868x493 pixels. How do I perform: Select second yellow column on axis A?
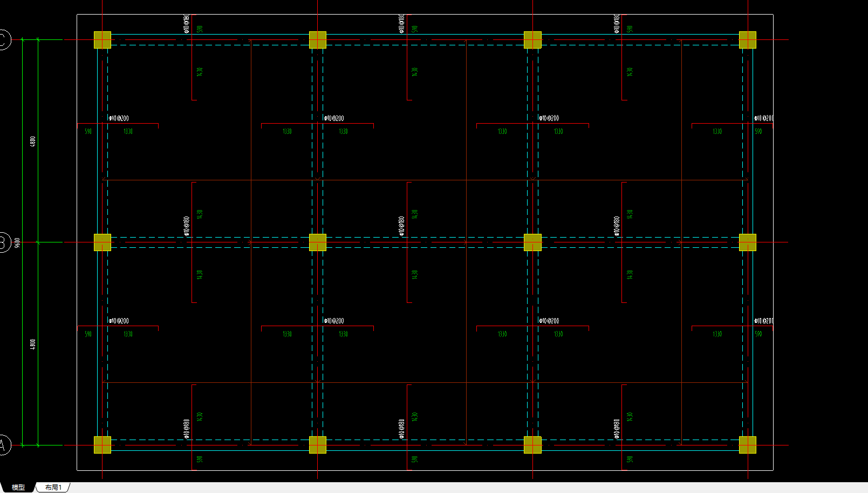tap(318, 445)
